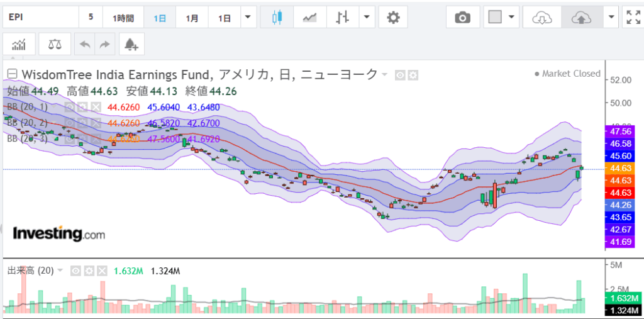The height and width of the screenshot is (319, 644).
Task: Remove the 出来高 volume indicator
Action: click(103, 271)
